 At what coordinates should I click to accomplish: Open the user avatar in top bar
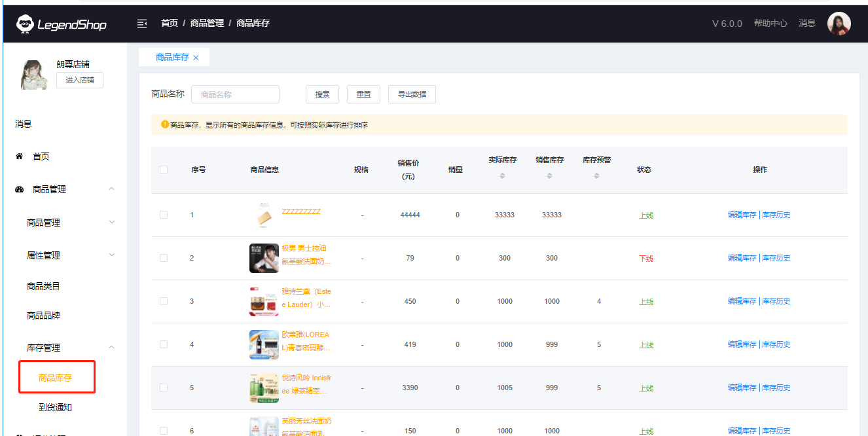coord(839,24)
